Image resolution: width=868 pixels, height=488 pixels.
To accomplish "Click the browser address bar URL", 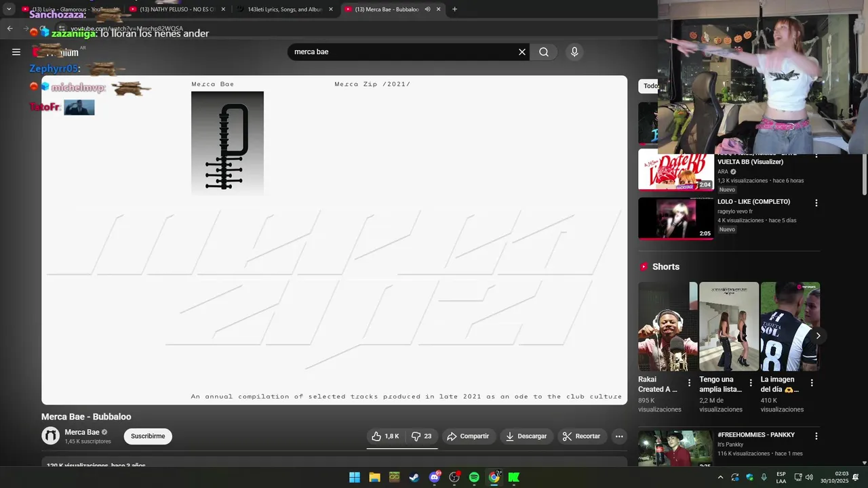I will [x=127, y=28].
